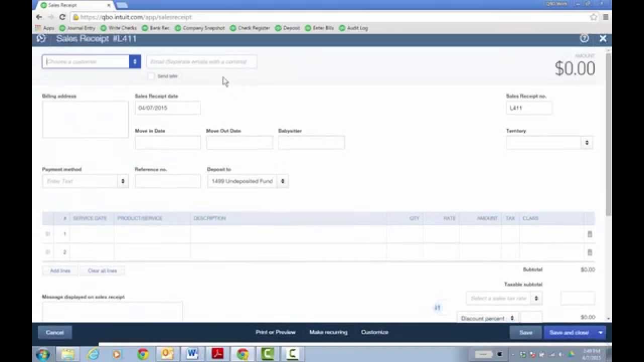Open the Check Register bookmark

(250, 28)
